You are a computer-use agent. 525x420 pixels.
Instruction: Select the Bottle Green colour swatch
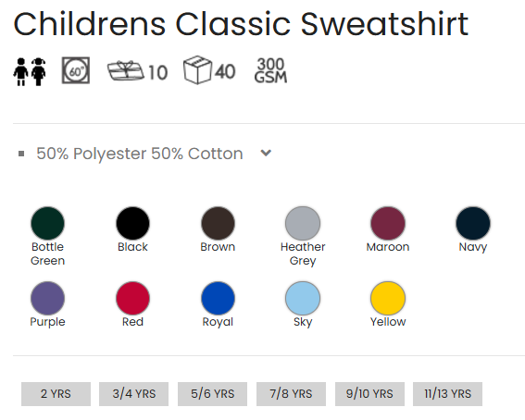tap(47, 223)
